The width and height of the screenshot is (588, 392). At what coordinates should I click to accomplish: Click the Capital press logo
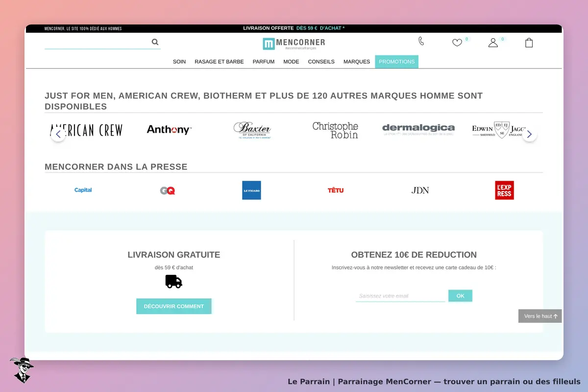pos(83,190)
